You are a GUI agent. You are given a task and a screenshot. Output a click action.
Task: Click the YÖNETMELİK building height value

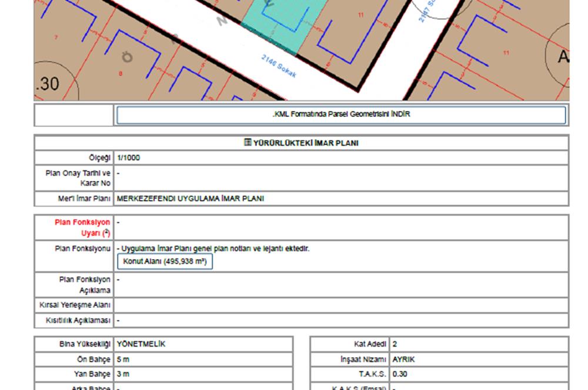(x=141, y=344)
